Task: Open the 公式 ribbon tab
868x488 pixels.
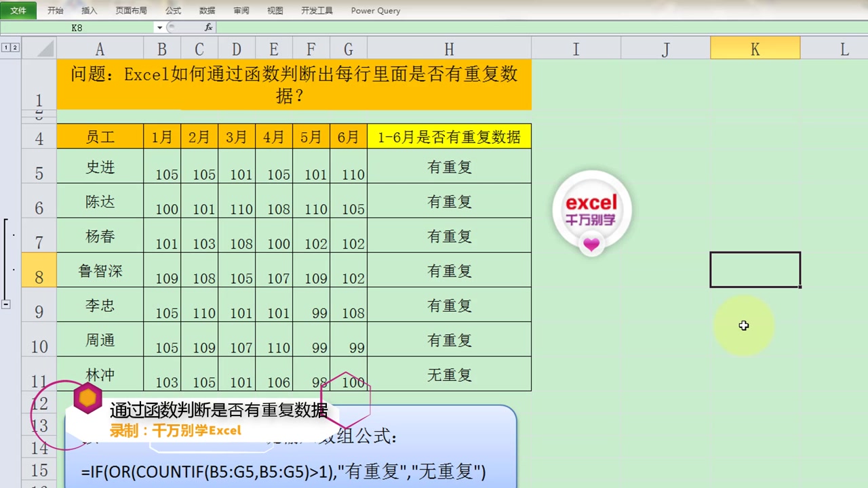Action: (174, 11)
